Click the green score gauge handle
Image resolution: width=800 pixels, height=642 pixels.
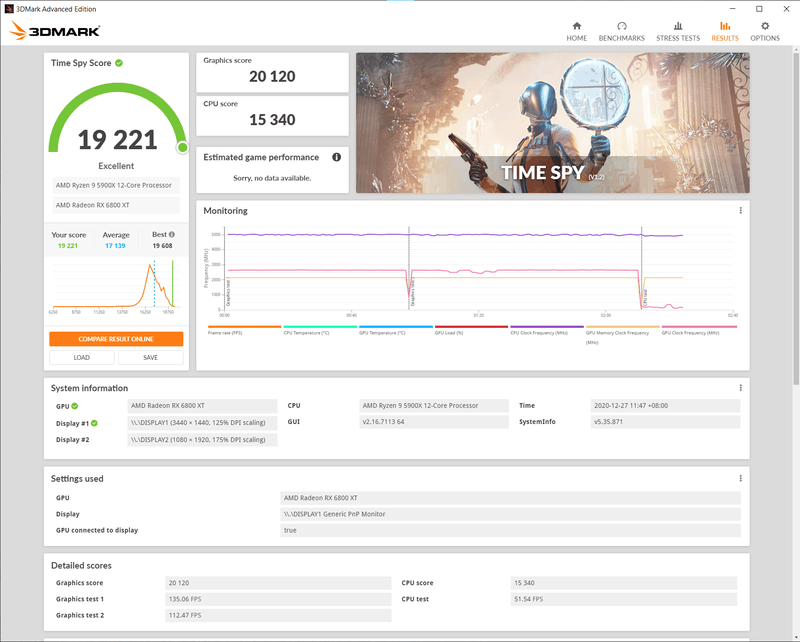182,148
